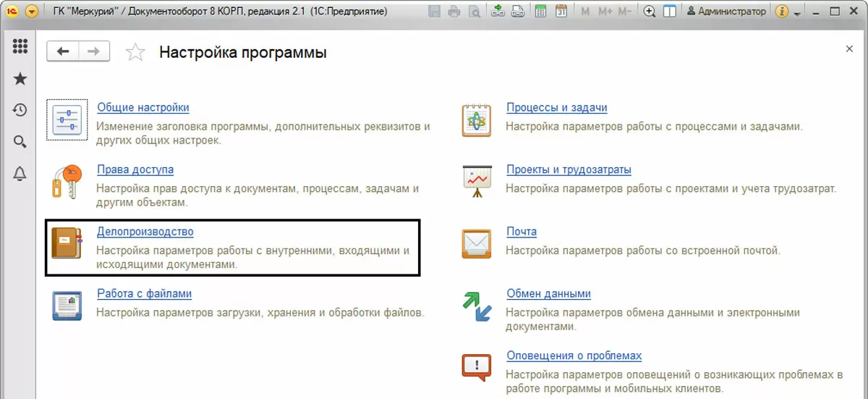Open the yellow info help icon
This screenshot has width=868, height=399.
(781, 12)
